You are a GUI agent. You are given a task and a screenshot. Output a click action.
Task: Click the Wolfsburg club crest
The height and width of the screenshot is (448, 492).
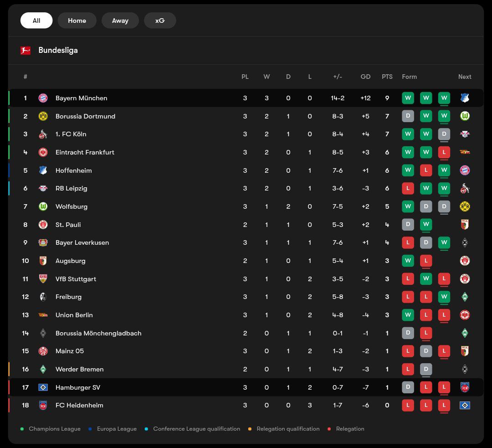pyautogui.click(x=43, y=206)
